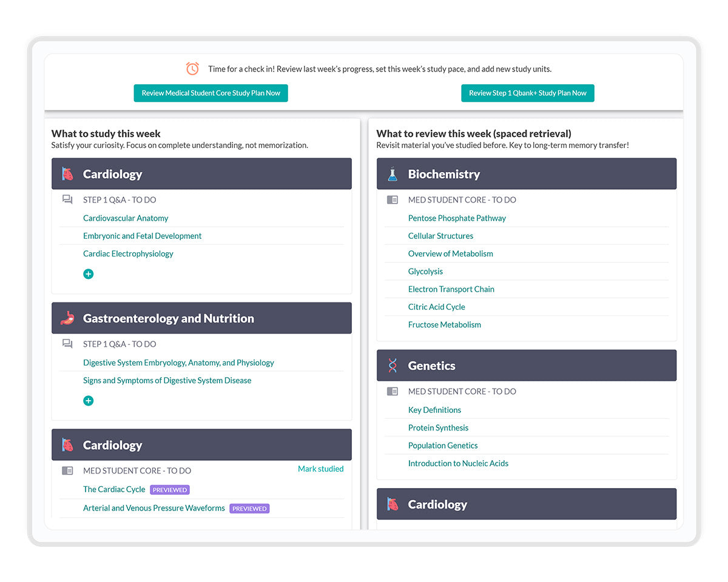
Task: Expand more units with plus under Gastroenterology
Action: [89, 401]
